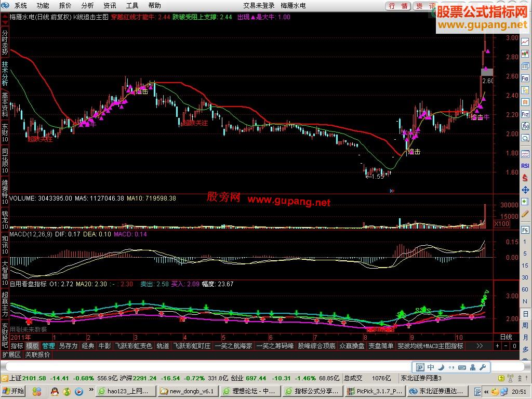The image size is (532, 399).
Task: Switch to 1-minute period
Action: 525,242
